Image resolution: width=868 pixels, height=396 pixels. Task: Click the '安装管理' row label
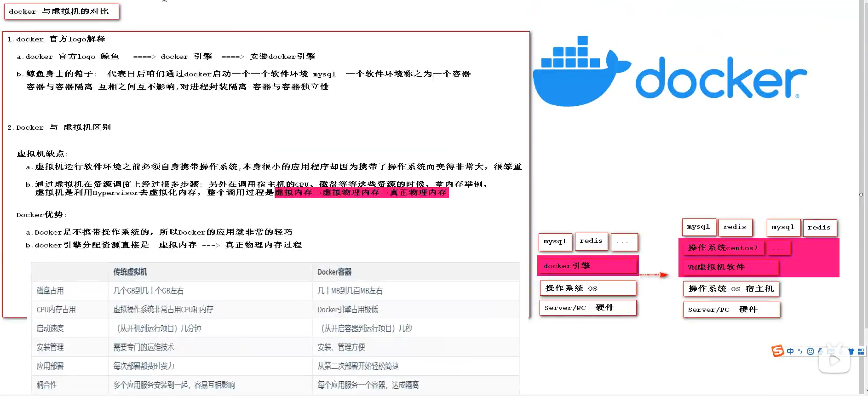click(x=50, y=347)
